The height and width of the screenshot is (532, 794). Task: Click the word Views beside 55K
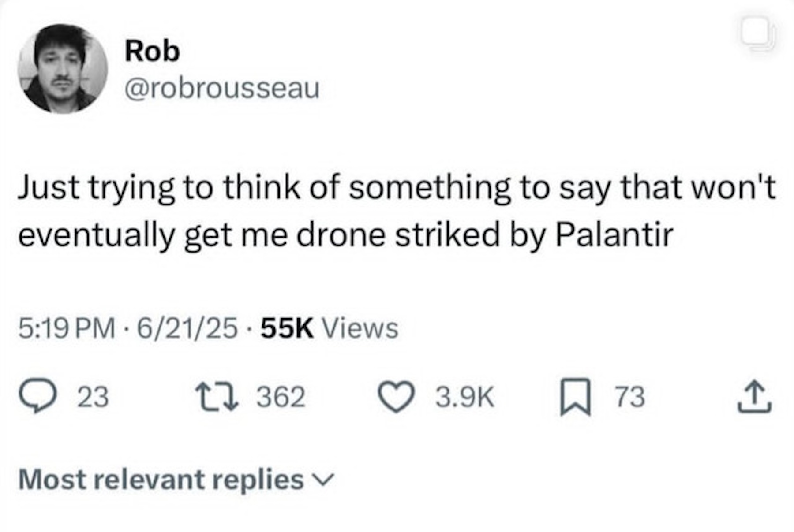360,328
